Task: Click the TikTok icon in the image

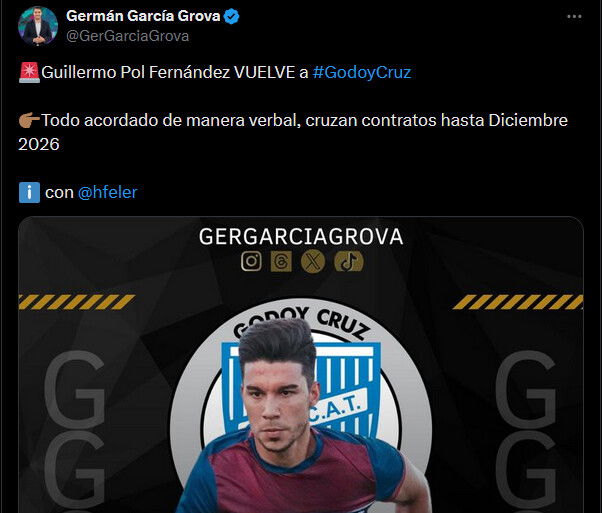Action: (349, 261)
